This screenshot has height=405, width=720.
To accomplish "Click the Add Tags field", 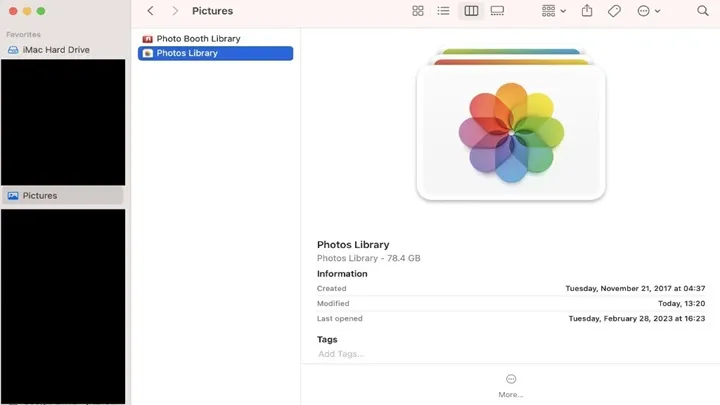I will (x=341, y=354).
